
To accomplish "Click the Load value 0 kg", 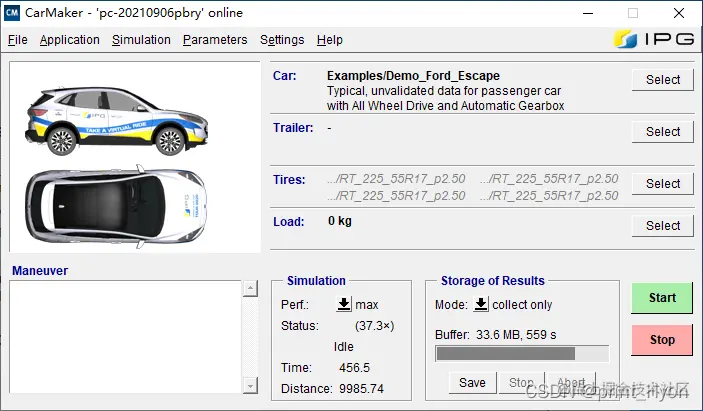I will (x=340, y=221).
